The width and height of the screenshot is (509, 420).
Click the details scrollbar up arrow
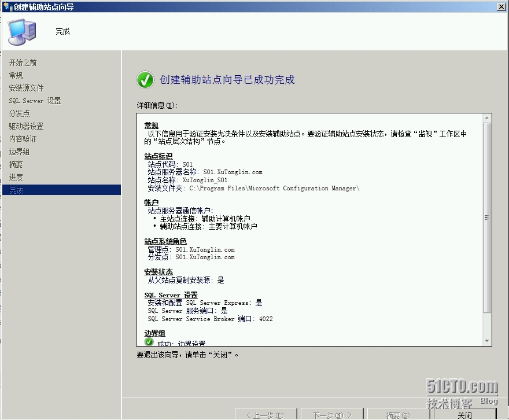tap(486, 118)
